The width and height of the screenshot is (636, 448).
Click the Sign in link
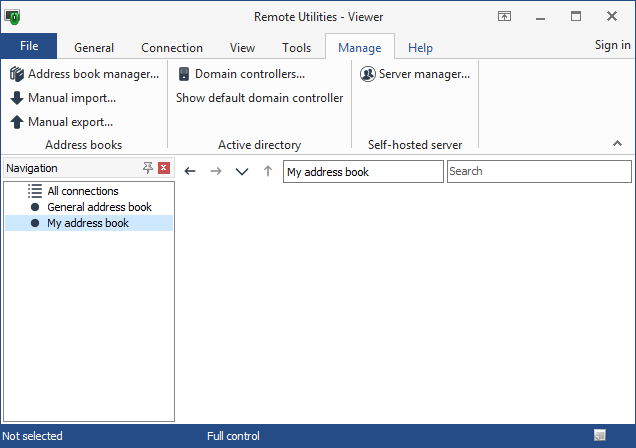[612, 45]
